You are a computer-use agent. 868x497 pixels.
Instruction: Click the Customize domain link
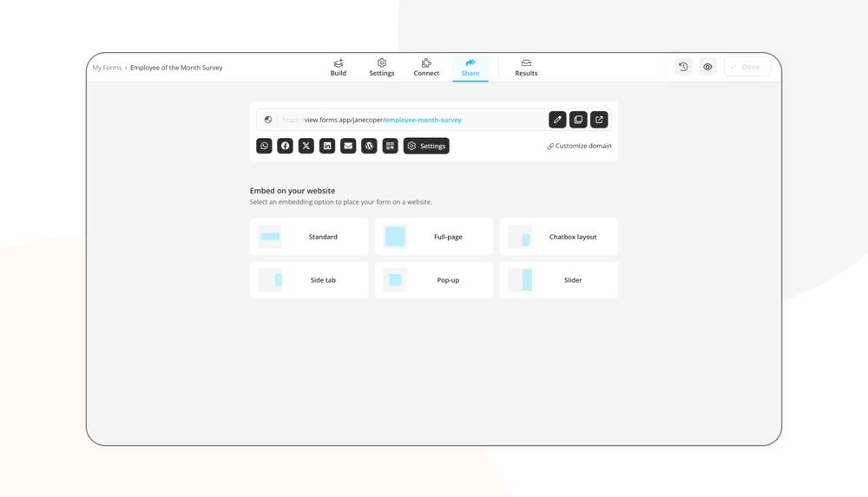click(x=579, y=146)
